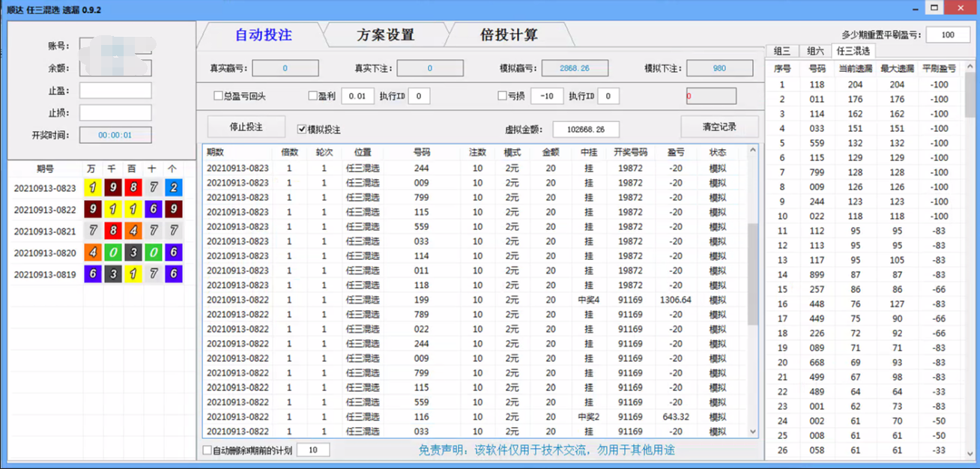
Task: Click the 中奖4 cell in the betting table
Action: tap(588, 300)
